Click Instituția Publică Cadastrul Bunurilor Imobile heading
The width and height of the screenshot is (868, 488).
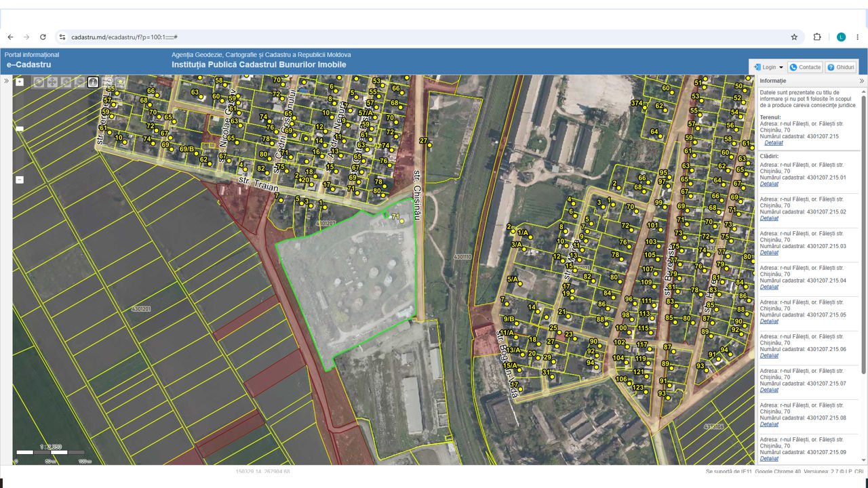259,65
